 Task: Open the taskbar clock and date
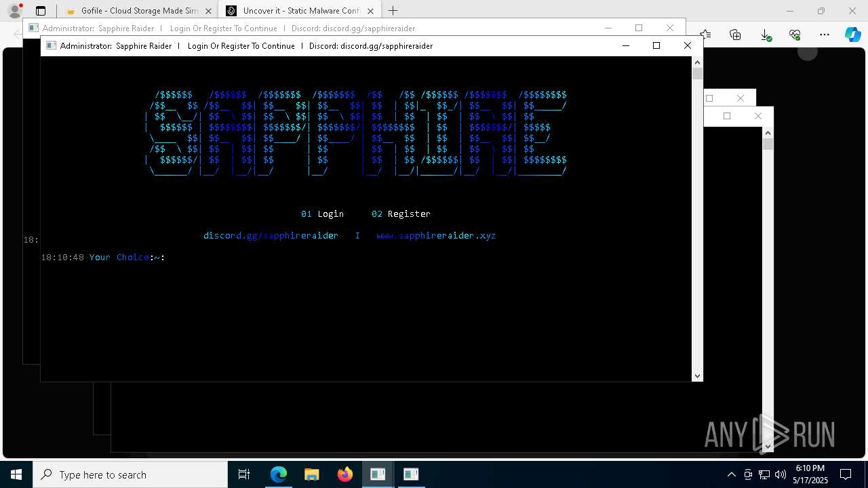(810, 474)
